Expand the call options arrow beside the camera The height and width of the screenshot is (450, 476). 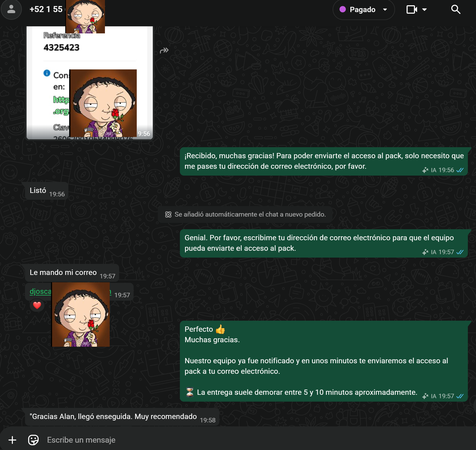click(424, 10)
